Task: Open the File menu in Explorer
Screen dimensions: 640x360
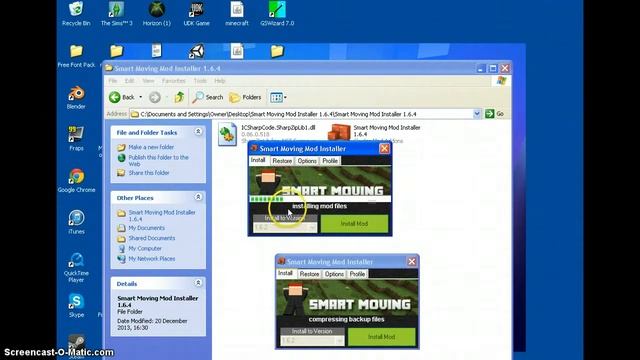Action: 113,81
